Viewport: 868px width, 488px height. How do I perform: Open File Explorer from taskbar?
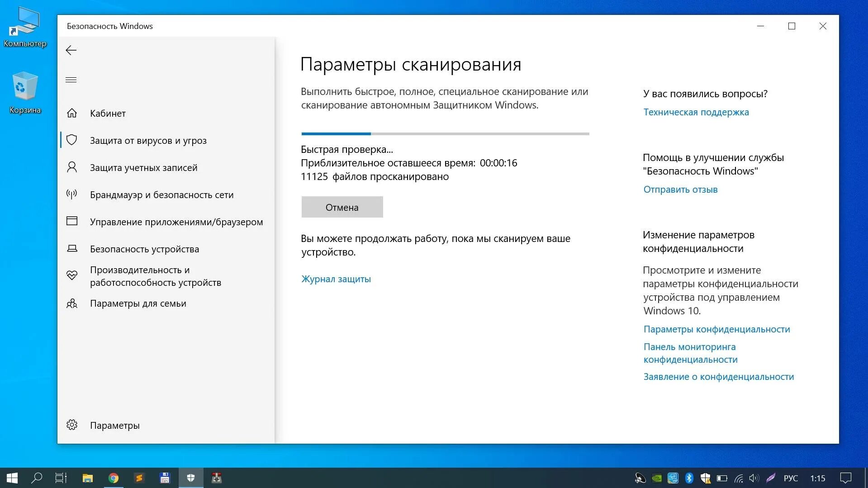point(87,478)
